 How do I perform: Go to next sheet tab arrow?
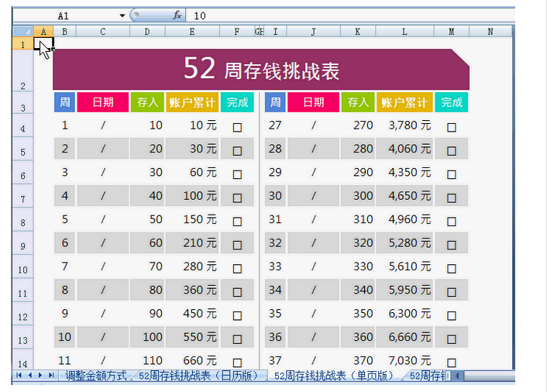pos(40,375)
